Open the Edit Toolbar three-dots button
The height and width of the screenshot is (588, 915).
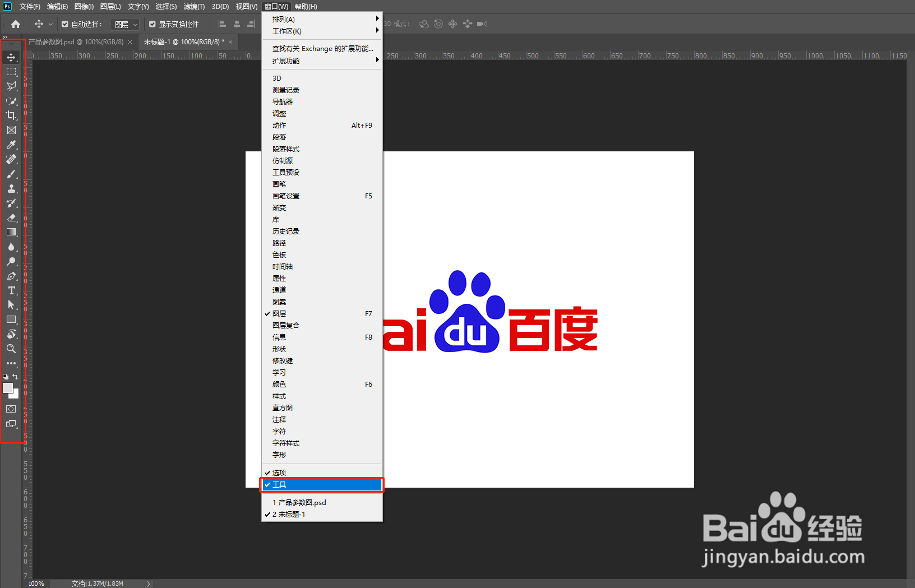(x=11, y=363)
